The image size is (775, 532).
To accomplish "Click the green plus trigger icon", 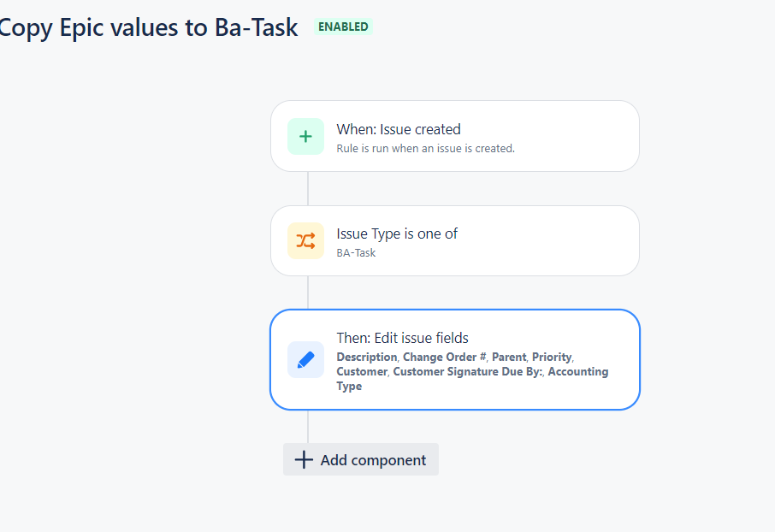I will pos(305,137).
